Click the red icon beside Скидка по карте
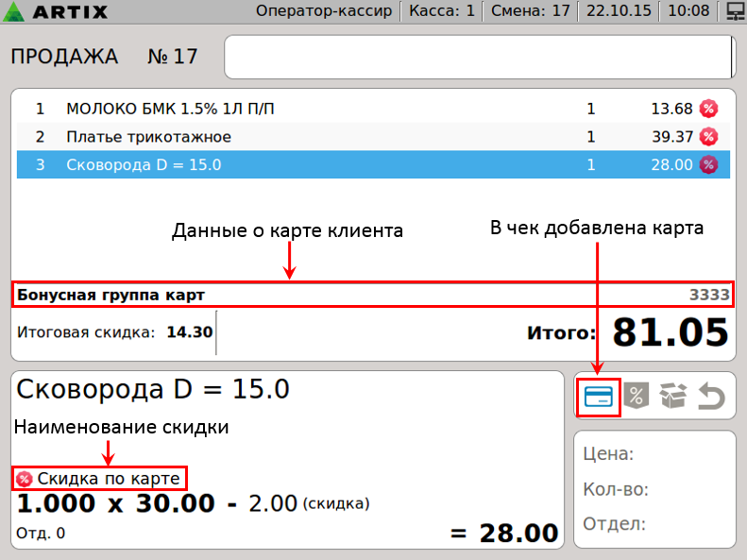The width and height of the screenshot is (747, 560). click(25, 478)
